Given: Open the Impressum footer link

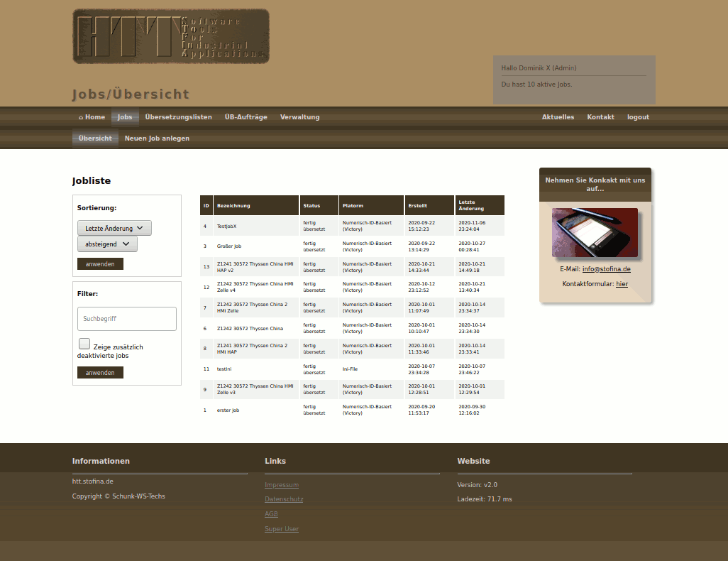Looking at the screenshot, I should [x=281, y=485].
